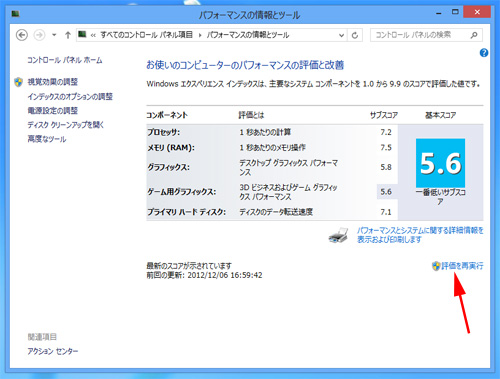500x379 pixels.
Task: Click the shield icon beside 評価を再実行
Action: click(x=436, y=266)
